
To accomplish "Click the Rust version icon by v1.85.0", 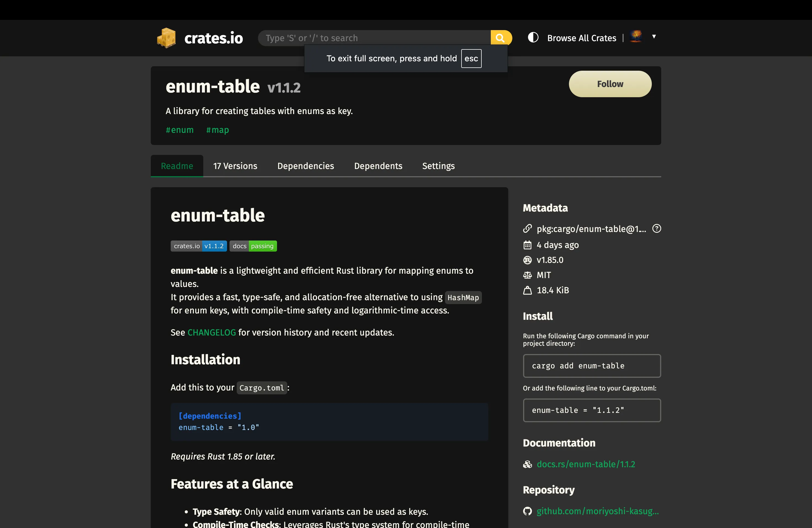I will tap(528, 260).
